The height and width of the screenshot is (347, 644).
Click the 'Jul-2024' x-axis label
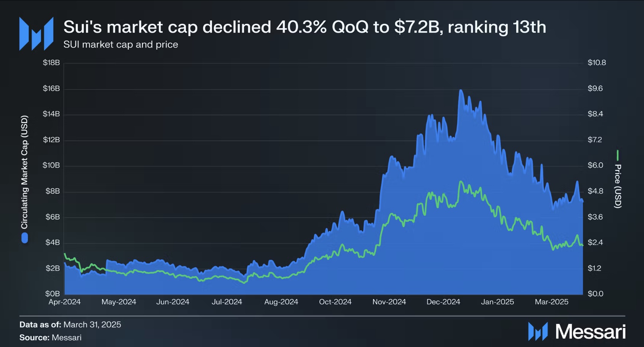click(227, 302)
